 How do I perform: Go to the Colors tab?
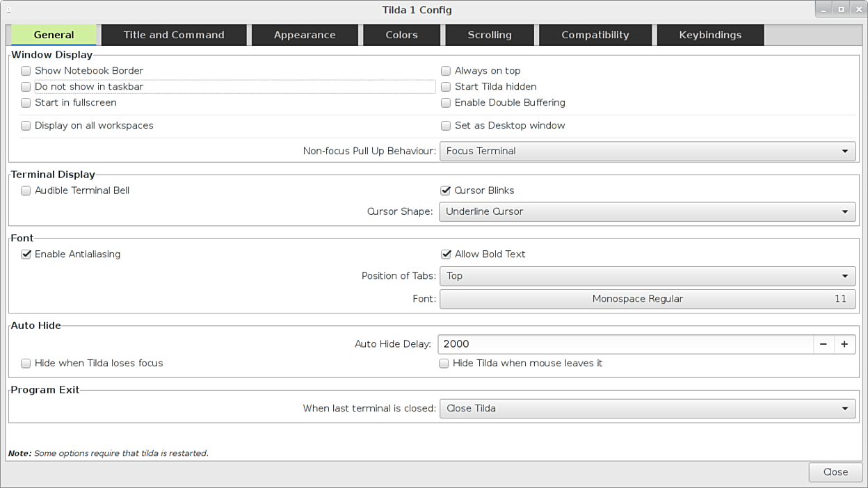(x=401, y=35)
